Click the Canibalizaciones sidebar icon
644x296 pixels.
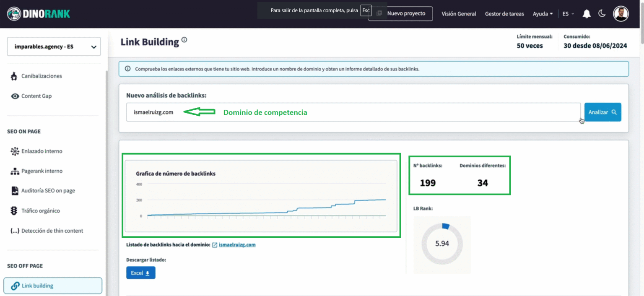click(14, 76)
